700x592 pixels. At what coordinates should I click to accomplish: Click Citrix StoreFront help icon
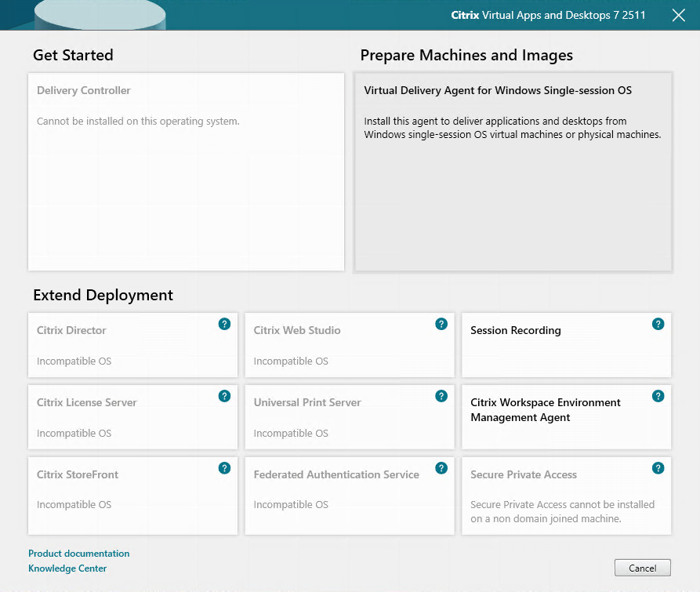point(224,468)
